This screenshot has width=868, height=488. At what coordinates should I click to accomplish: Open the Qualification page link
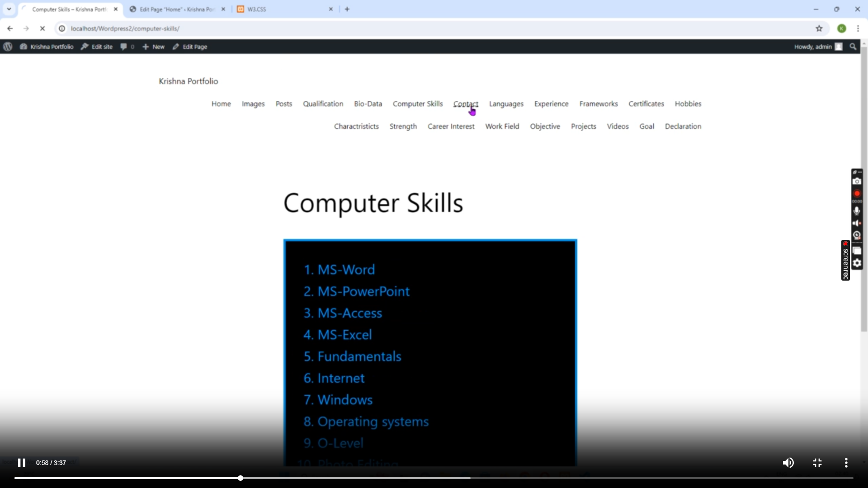[x=323, y=104]
